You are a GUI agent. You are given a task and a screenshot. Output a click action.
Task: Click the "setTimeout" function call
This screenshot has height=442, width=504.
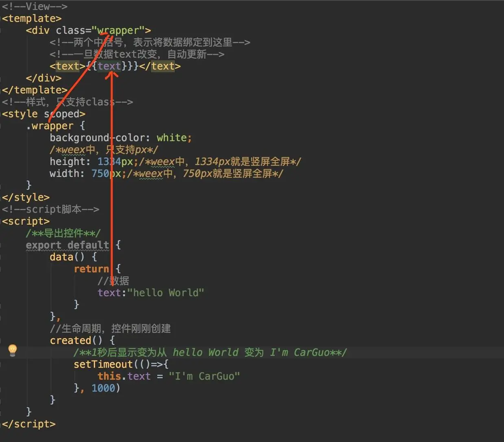tap(103, 364)
